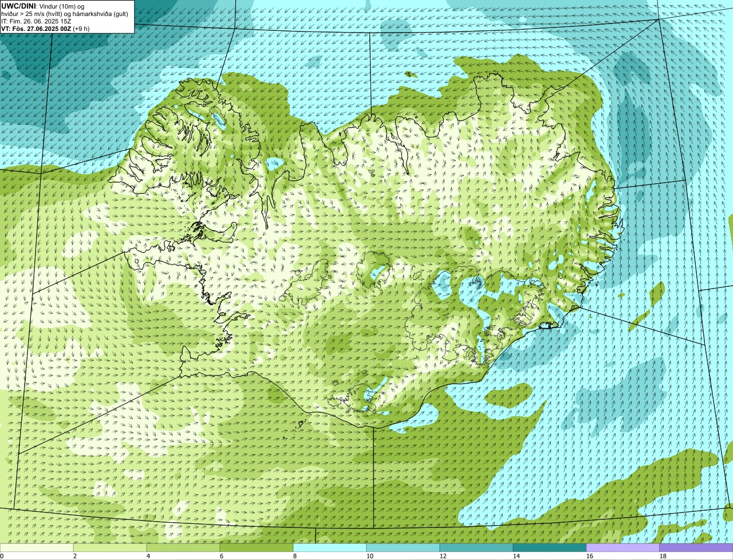Click the pale yellow 0–2 m/s legend swatch

click(x=37, y=548)
